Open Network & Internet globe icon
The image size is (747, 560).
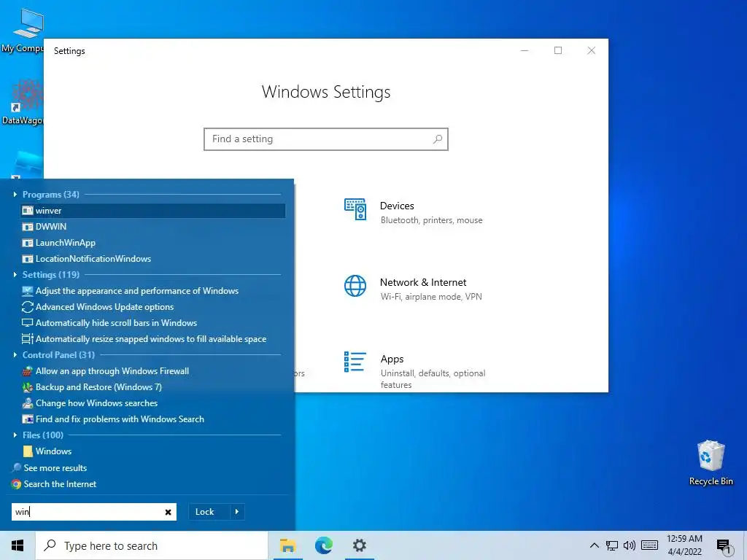[355, 286]
